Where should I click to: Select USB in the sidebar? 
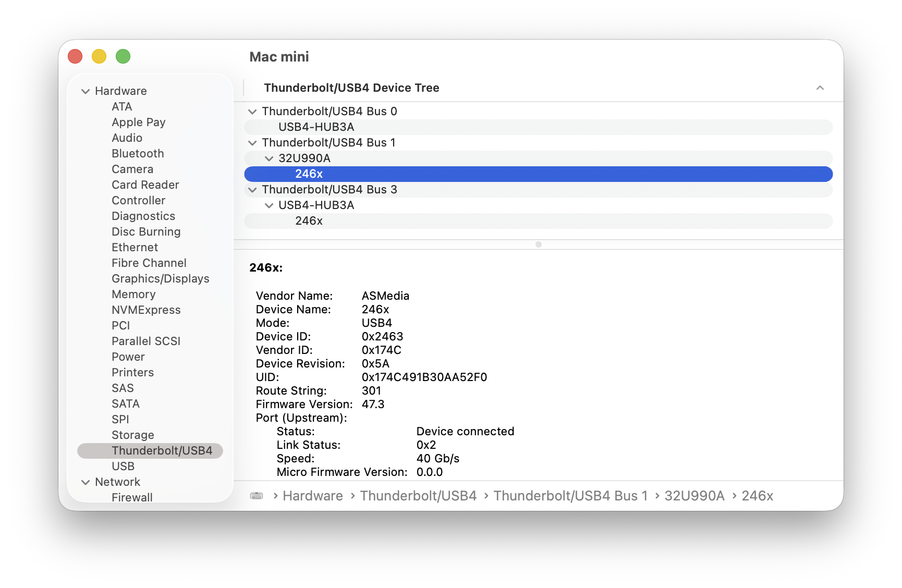point(123,466)
